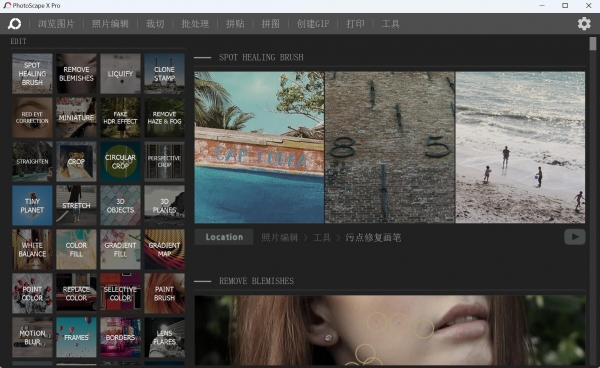Select the Liquify tool tile
The width and height of the screenshot is (600, 368).
[120, 73]
